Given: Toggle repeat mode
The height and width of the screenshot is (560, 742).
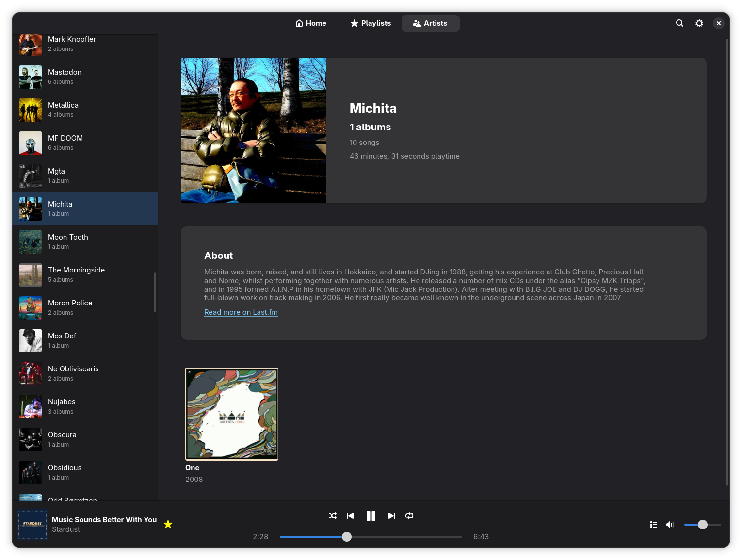Looking at the screenshot, I should (x=409, y=516).
